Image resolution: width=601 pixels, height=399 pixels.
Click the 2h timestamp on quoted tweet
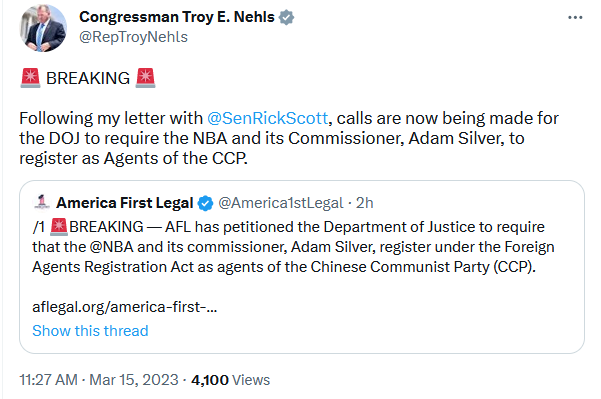tap(365, 203)
